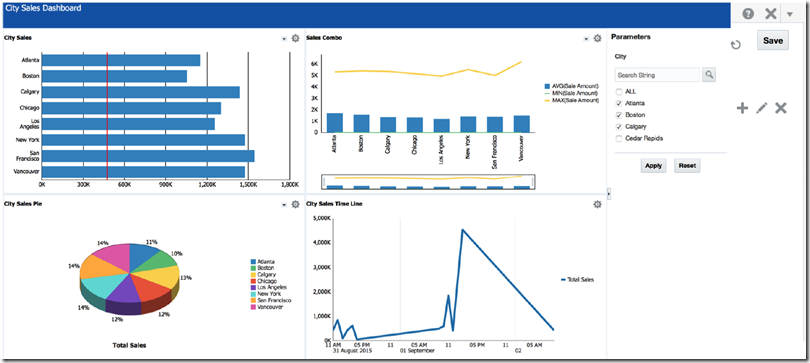Open the City Sales Pie gear settings
This screenshot has width=810, height=363.
[x=295, y=204]
